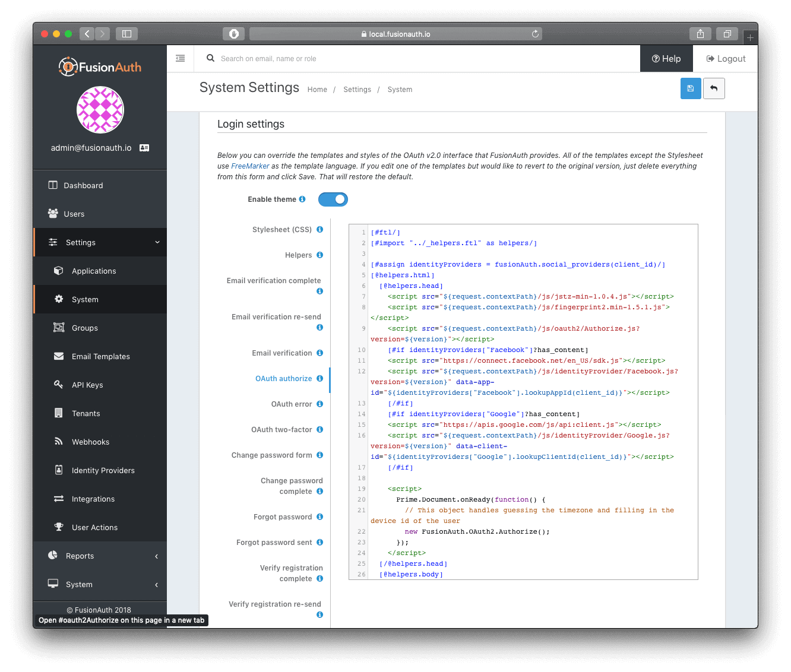The width and height of the screenshot is (791, 672).
Task: Click info icon under Email verification complete
Action: (319, 291)
